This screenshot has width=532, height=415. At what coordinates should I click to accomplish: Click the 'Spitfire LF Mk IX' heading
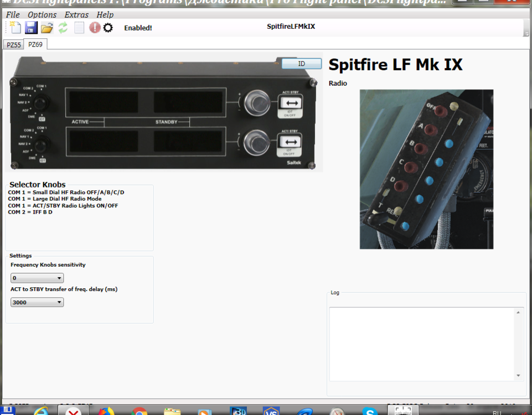396,64
